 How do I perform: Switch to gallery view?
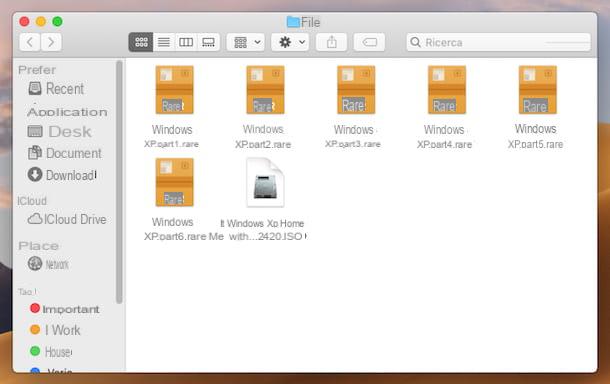pos(209,42)
